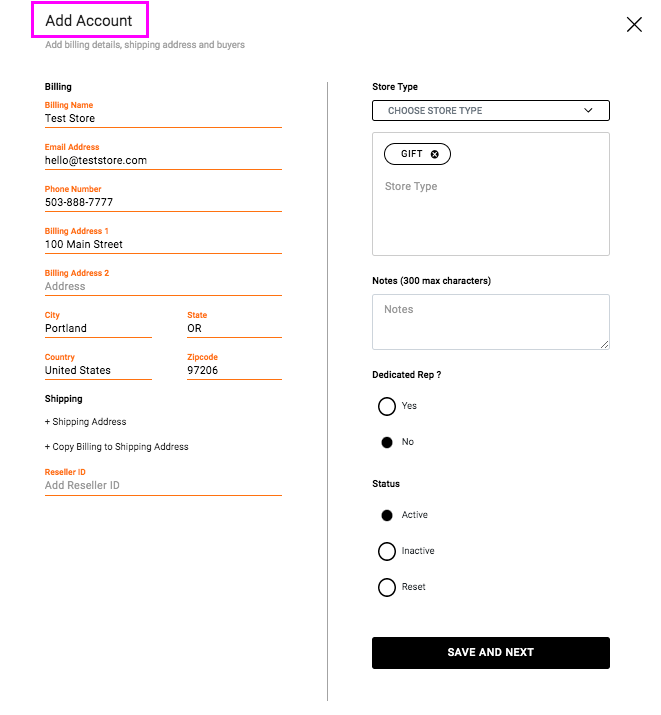The width and height of the screenshot is (661, 715).
Task: Click the Save and Next button
Action: (490, 652)
